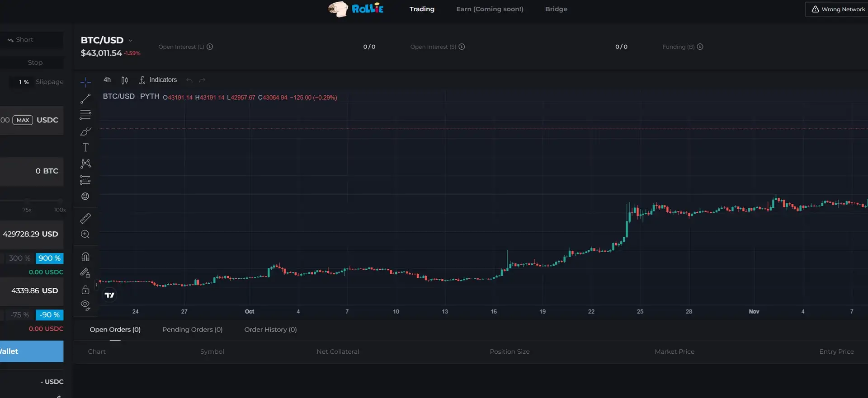868x398 pixels.
Task: Open the 4h timeframe selector
Action: click(107, 80)
